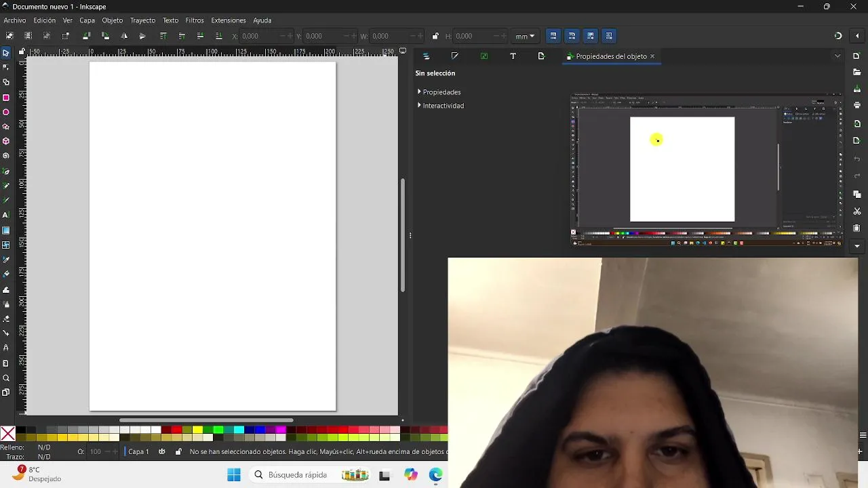Image resolution: width=868 pixels, height=488 pixels.
Task: Click the Print document icon
Action: coord(857,105)
